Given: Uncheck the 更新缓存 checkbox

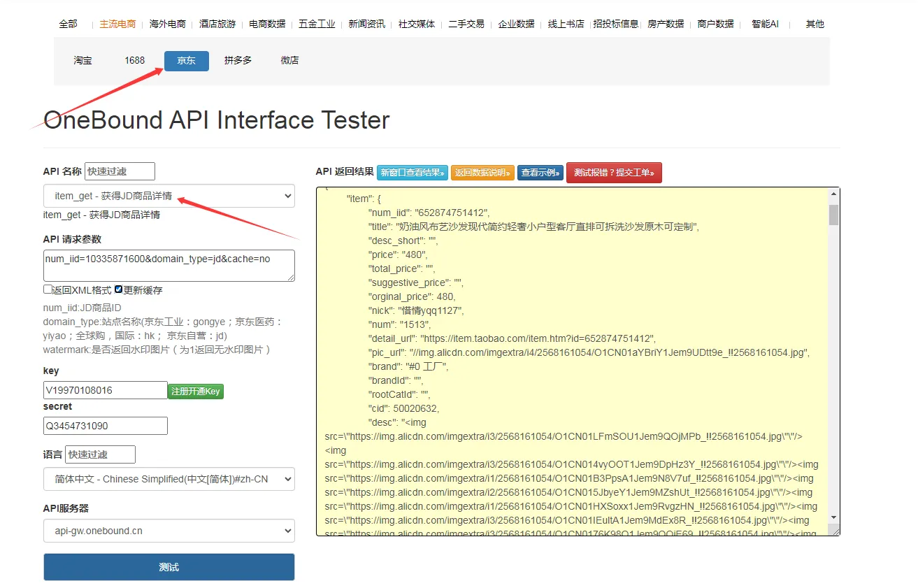Looking at the screenshot, I should coord(119,289).
